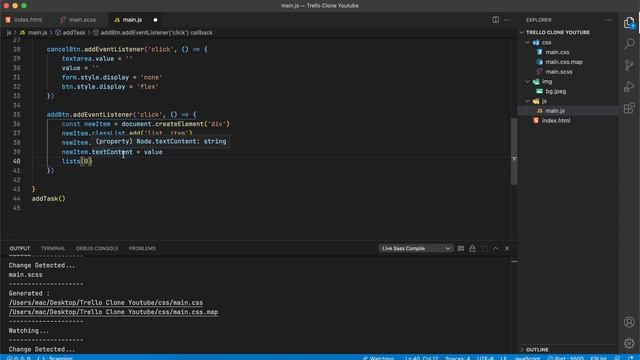Open the Explorer view in activity bar
The width and height of the screenshot is (640, 360).
click(629, 23)
